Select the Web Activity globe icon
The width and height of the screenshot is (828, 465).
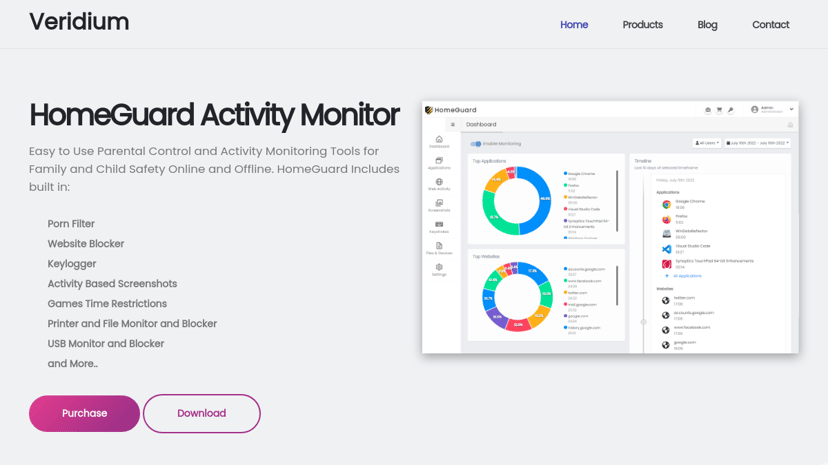click(x=439, y=182)
